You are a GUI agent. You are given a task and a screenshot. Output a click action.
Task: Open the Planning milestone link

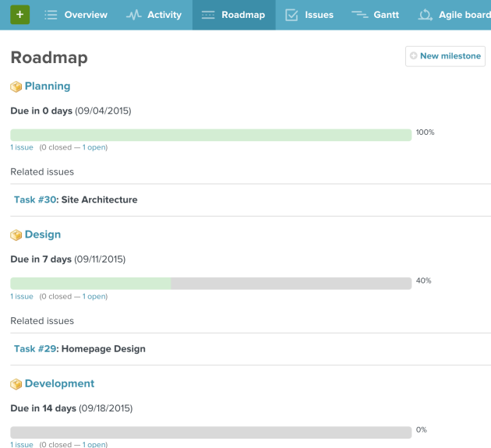coord(48,86)
